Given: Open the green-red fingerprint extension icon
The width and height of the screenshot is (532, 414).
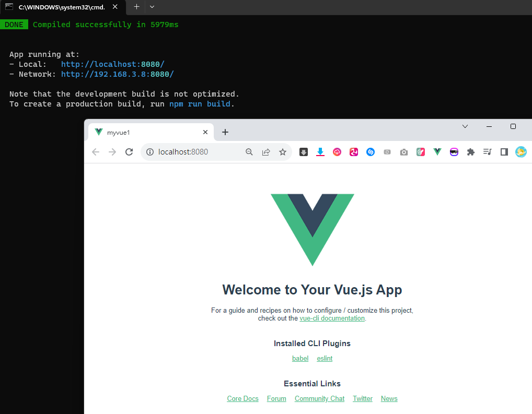Looking at the screenshot, I should tap(421, 152).
